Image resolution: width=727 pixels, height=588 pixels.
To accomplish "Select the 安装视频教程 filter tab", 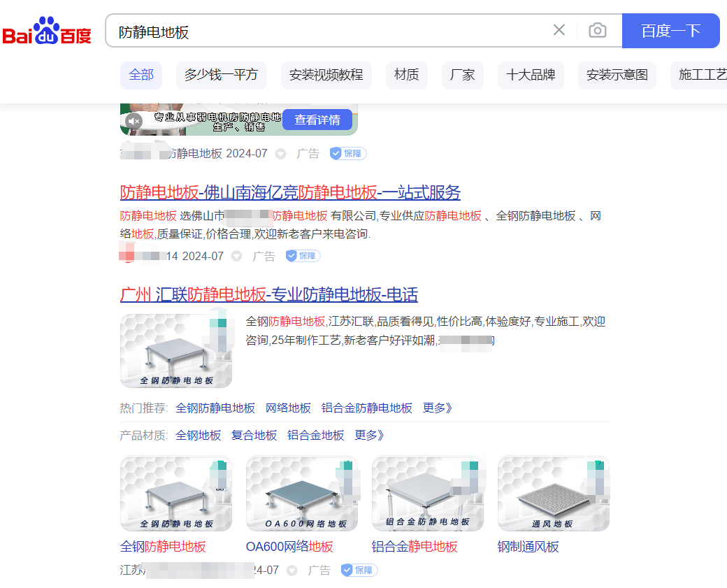I will click(326, 75).
